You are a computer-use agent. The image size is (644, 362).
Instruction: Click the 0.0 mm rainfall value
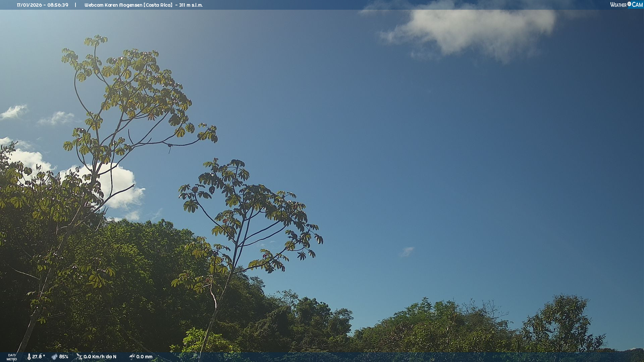pyautogui.click(x=144, y=357)
